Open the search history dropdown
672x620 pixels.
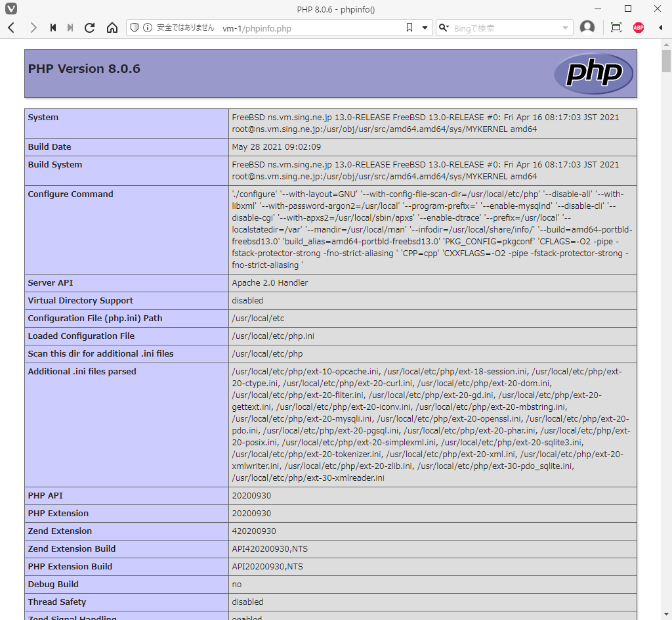tap(565, 28)
